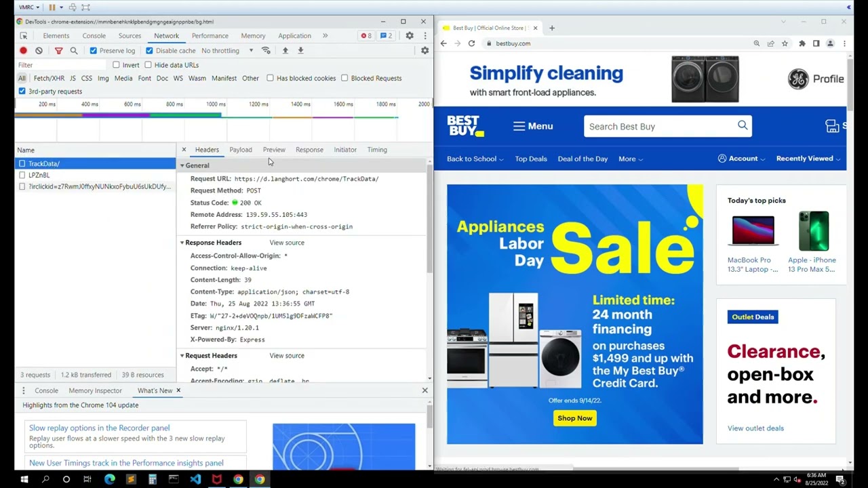Stop recording network log with red button
Image resolution: width=868 pixels, height=488 pixels.
pyautogui.click(x=24, y=51)
